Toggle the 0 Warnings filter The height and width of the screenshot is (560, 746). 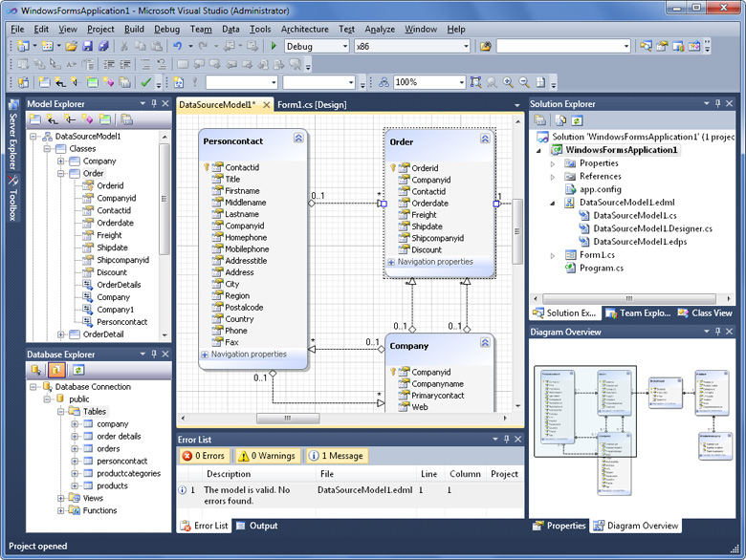[x=268, y=456]
